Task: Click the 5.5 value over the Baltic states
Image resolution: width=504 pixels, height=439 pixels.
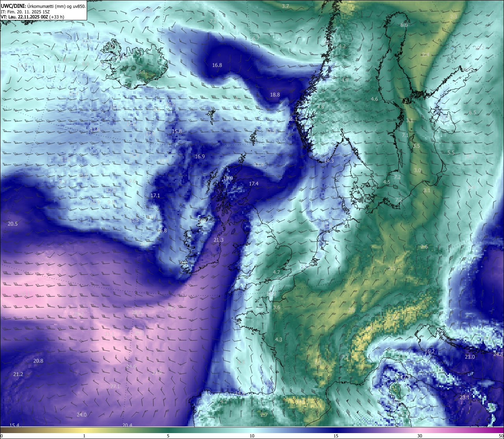Action: (451, 152)
